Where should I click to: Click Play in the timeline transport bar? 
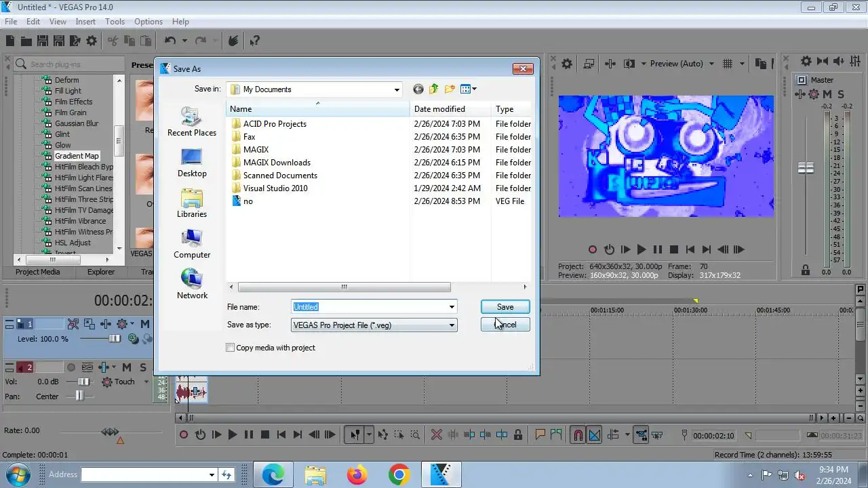coord(233,435)
